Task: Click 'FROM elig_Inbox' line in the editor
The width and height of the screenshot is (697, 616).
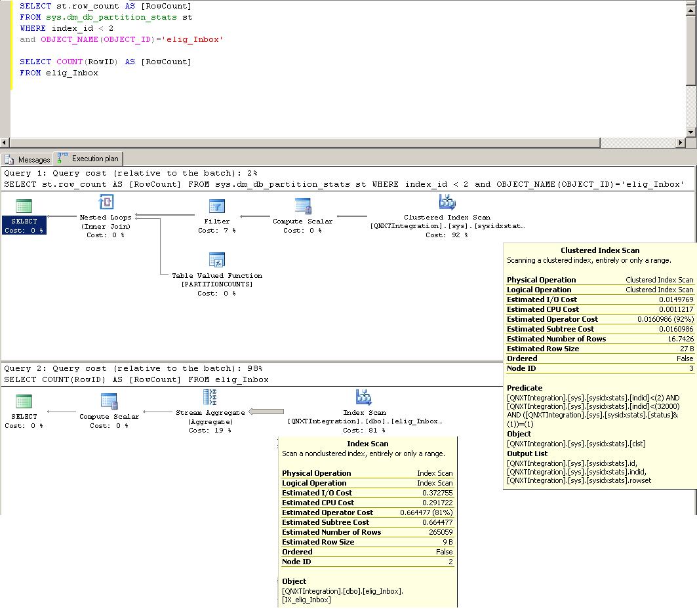Action: 58,73
